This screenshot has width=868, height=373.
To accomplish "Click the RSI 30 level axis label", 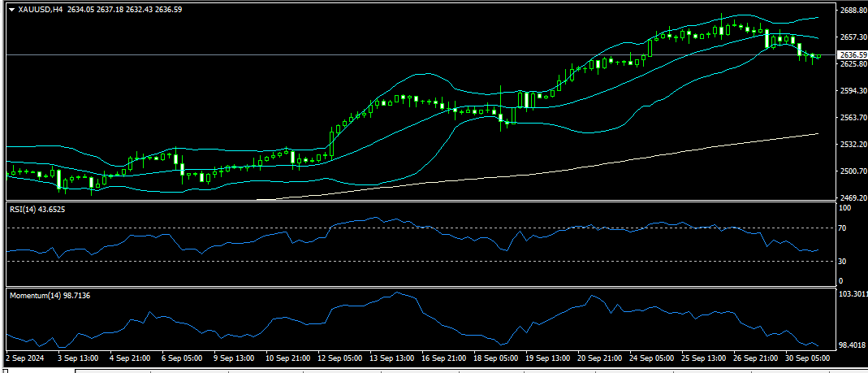I will 843,261.
